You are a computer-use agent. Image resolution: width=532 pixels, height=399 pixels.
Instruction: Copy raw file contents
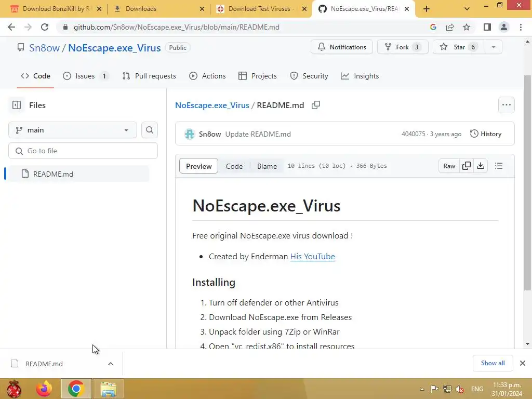point(467,166)
